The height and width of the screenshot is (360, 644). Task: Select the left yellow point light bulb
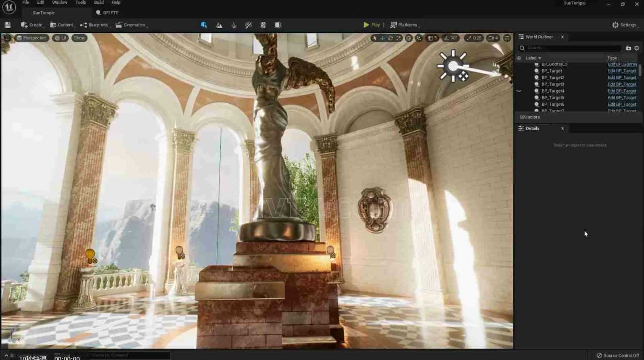(90, 256)
